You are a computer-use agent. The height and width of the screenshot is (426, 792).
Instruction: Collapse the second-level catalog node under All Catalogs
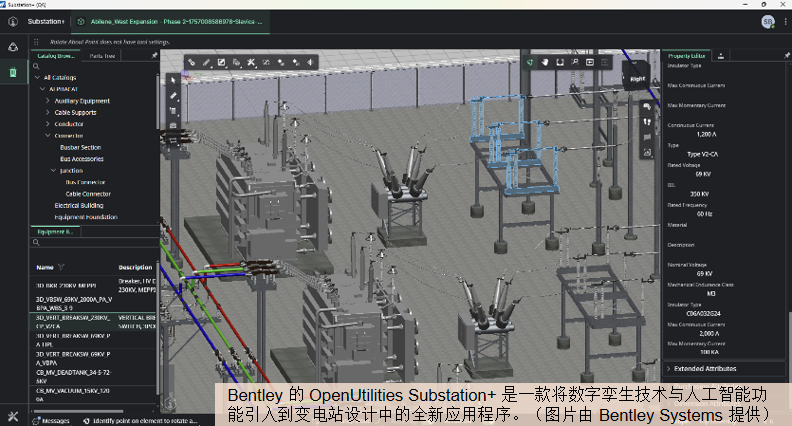[43, 89]
